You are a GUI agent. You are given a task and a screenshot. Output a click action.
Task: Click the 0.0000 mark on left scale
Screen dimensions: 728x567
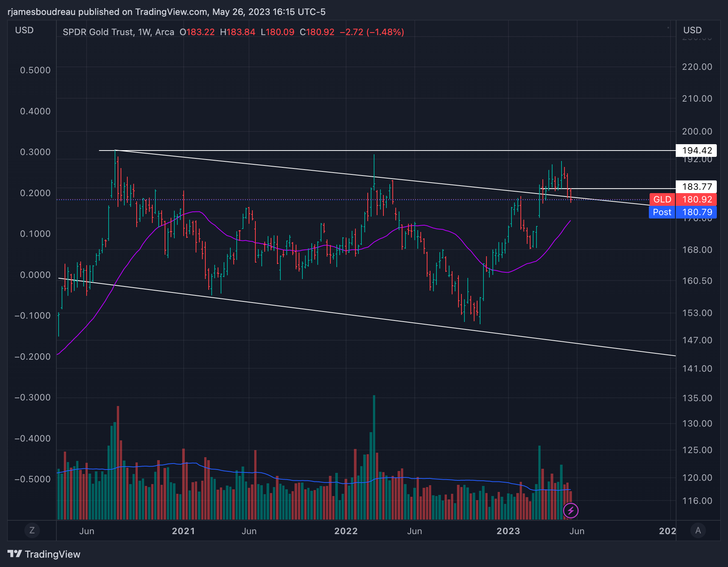tap(35, 275)
